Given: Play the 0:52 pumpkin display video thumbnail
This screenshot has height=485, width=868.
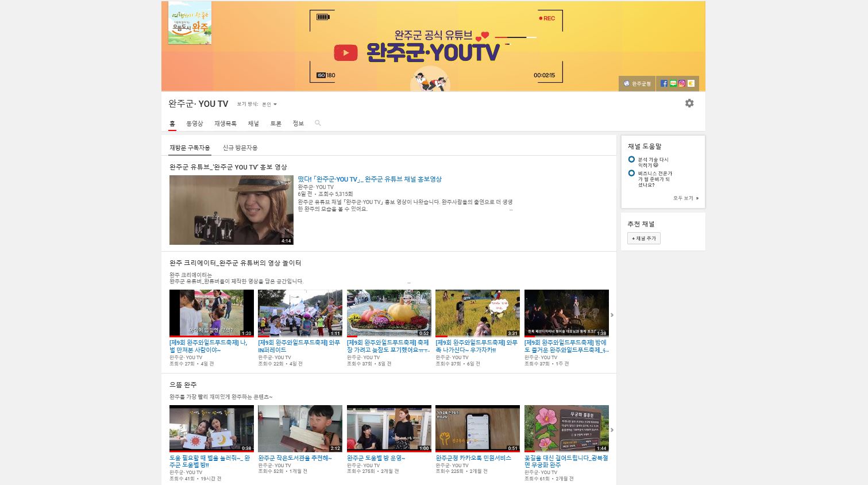Looking at the screenshot, I should click(389, 313).
